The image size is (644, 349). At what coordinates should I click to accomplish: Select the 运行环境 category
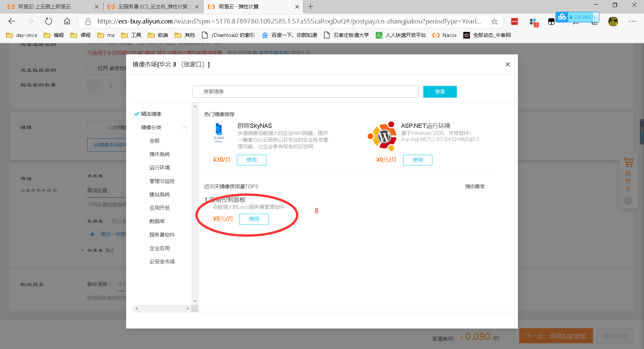[x=159, y=168]
